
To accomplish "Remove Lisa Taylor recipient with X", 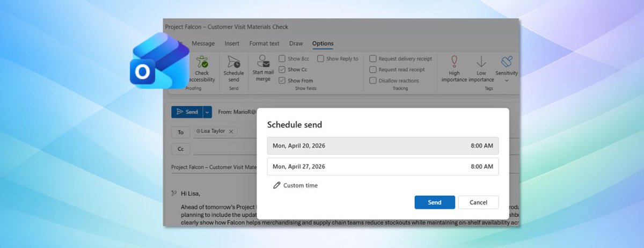I will 231,131.
